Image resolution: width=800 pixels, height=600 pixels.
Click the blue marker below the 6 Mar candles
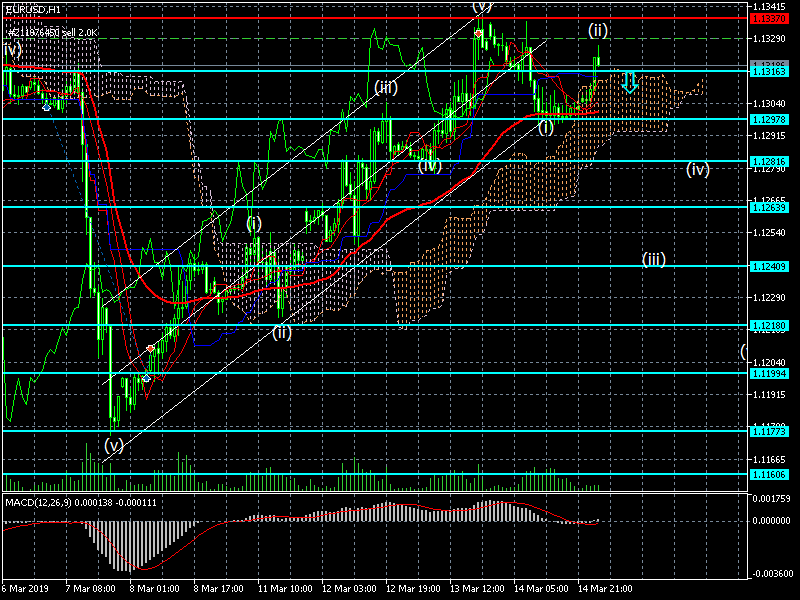point(46,107)
